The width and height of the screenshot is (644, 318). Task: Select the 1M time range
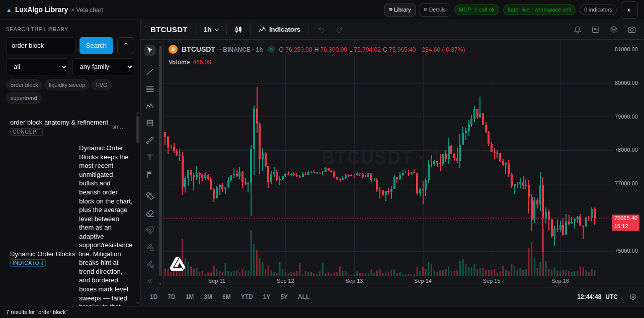point(190,297)
